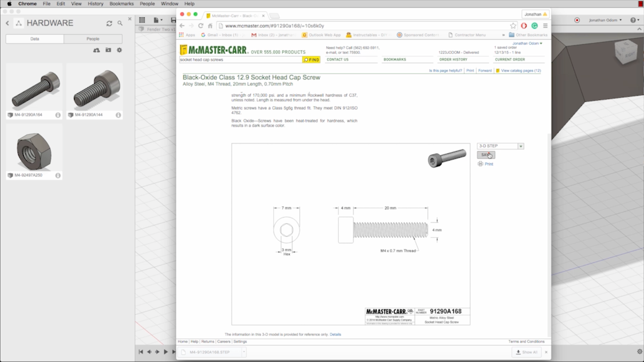Go back from HARDWARE folder
The image size is (644, 362).
[8, 23]
